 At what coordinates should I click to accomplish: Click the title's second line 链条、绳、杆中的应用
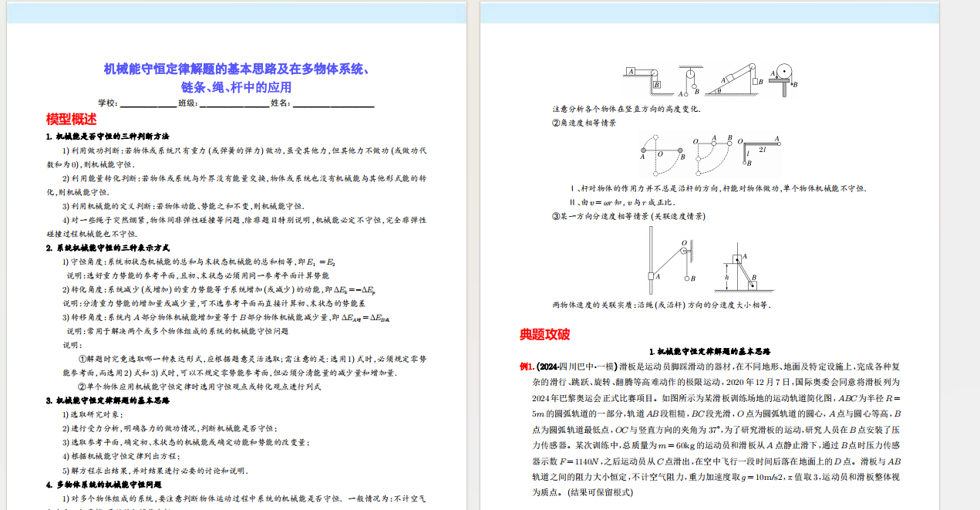tap(237, 86)
